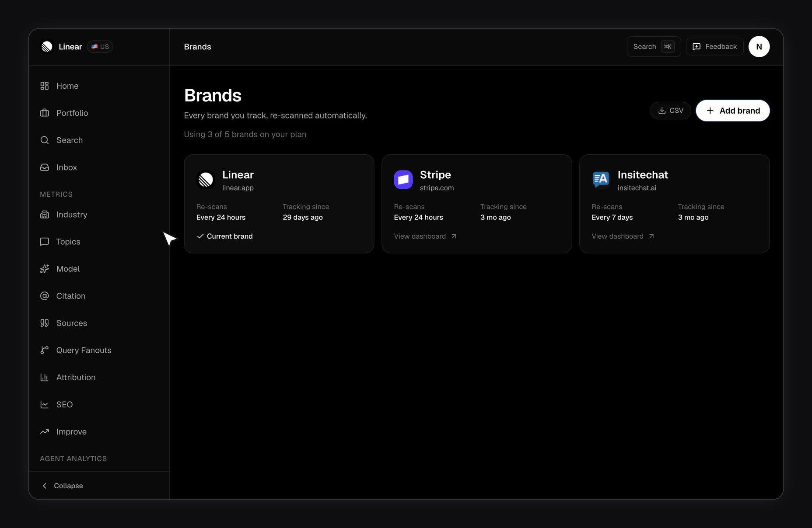Click the Stripe dashboard arrow icon

tap(454, 236)
